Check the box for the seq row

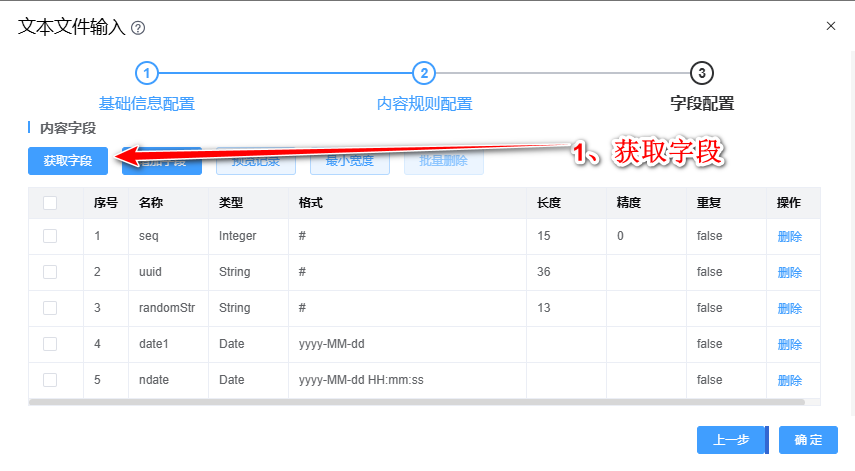click(50, 236)
